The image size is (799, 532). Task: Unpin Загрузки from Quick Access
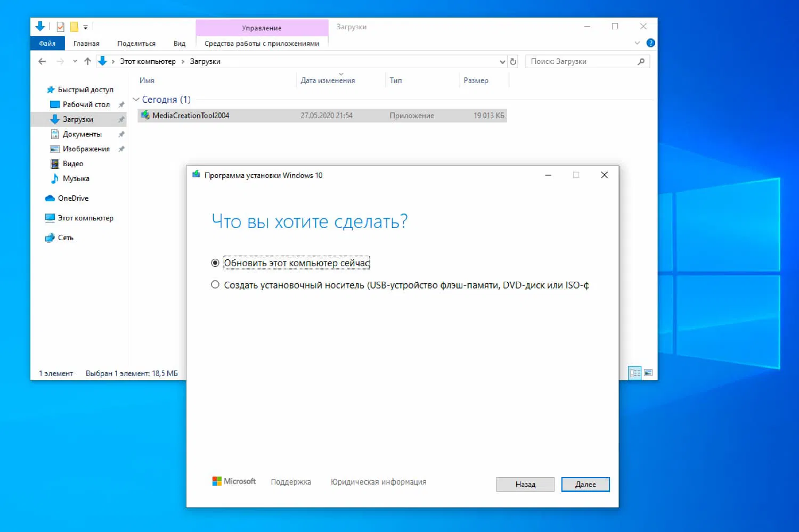[x=121, y=119]
